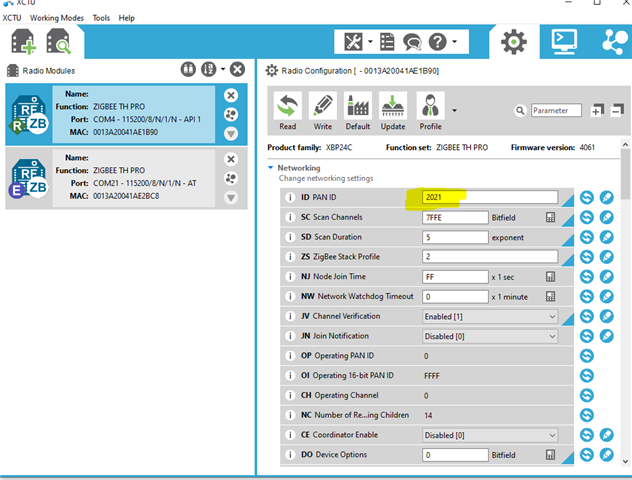The image size is (632, 480).
Task: Click the configuration panel scroll down arrow
Action: tap(625, 461)
